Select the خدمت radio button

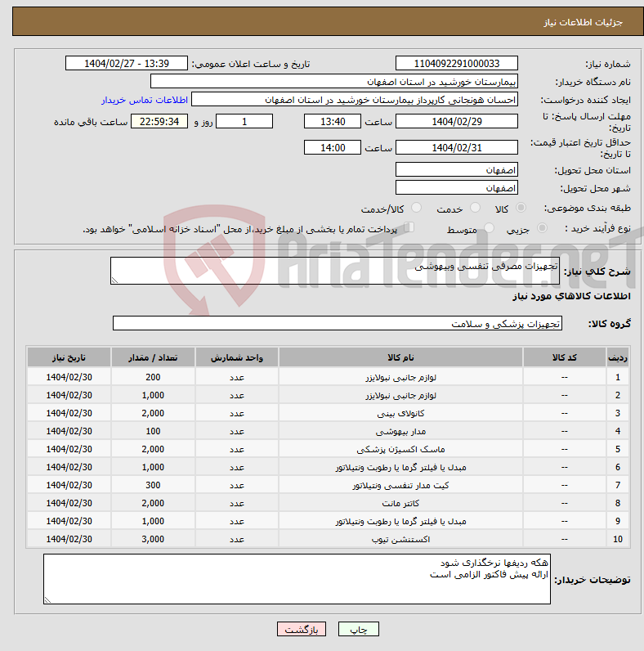tap(475, 208)
